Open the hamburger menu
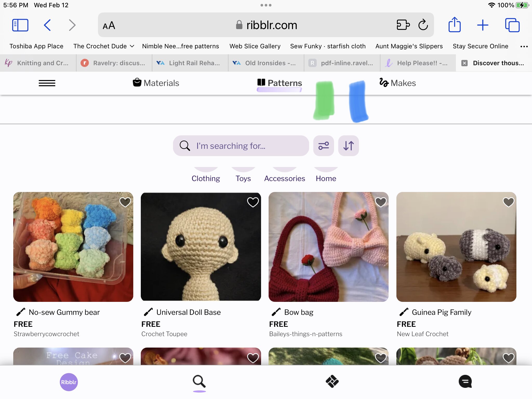 (x=47, y=83)
